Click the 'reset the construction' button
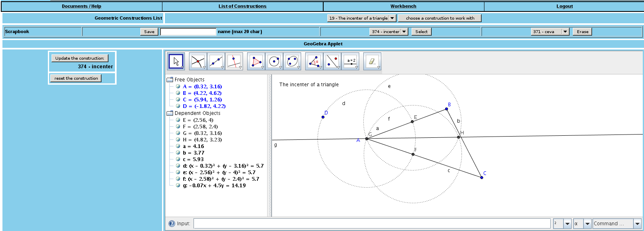This screenshot has width=644, height=231. pyautogui.click(x=76, y=78)
